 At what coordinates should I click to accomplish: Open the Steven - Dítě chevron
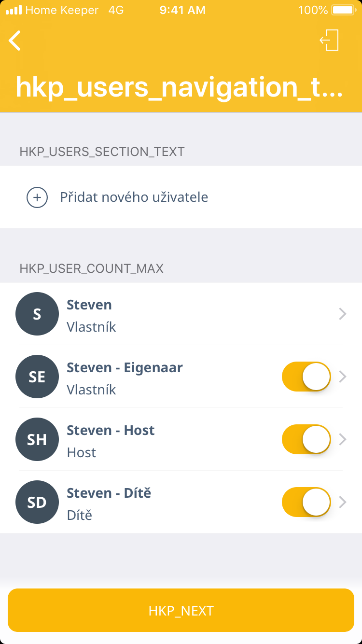point(343,502)
